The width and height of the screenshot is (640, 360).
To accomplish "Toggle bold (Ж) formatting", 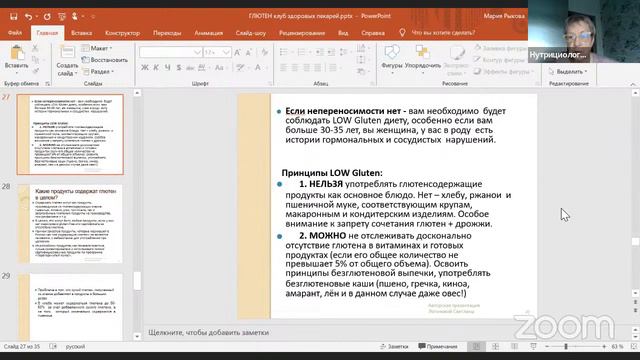I will pos(145,68).
